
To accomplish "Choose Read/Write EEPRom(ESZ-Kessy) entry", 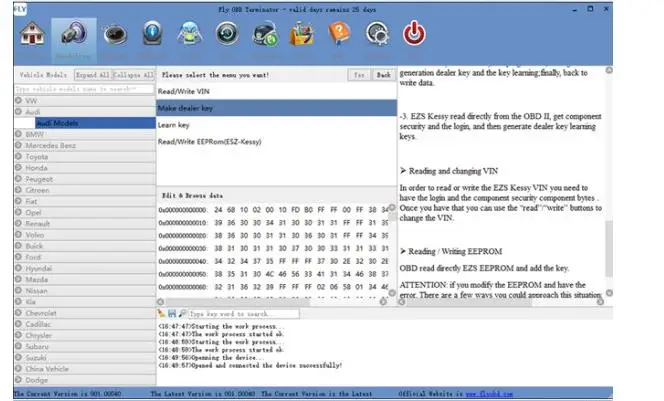I will 277,141.
